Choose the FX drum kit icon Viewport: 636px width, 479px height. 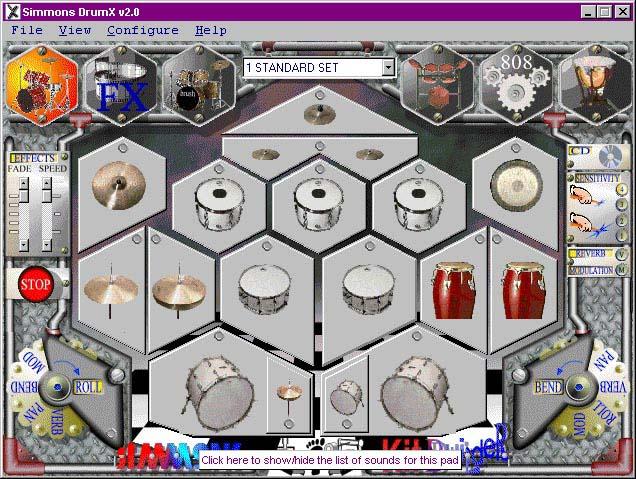(119, 82)
